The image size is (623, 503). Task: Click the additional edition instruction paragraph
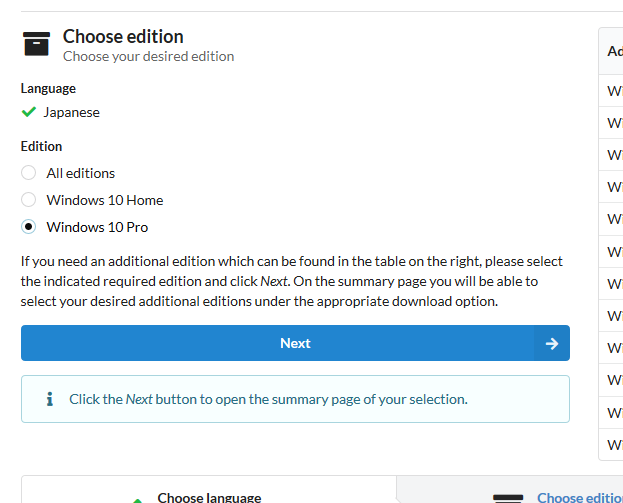pyautogui.click(x=290, y=281)
